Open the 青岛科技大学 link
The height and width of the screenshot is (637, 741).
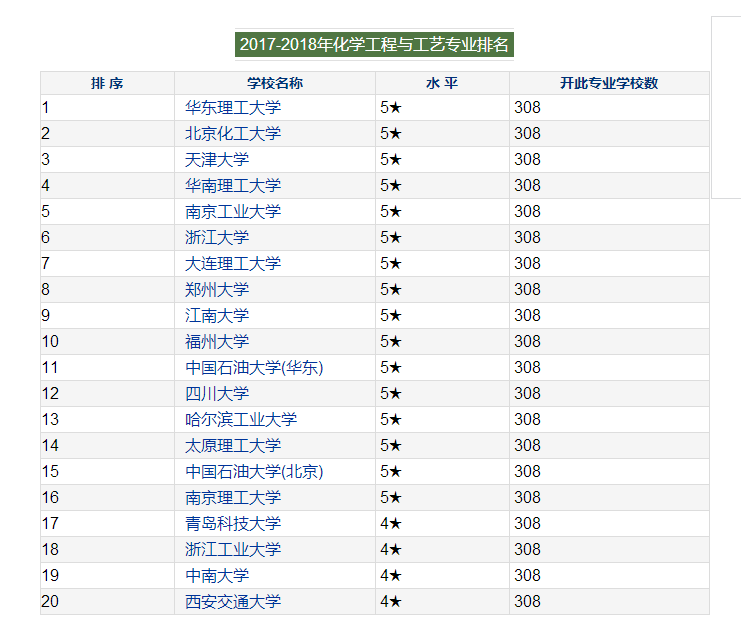click(233, 523)
